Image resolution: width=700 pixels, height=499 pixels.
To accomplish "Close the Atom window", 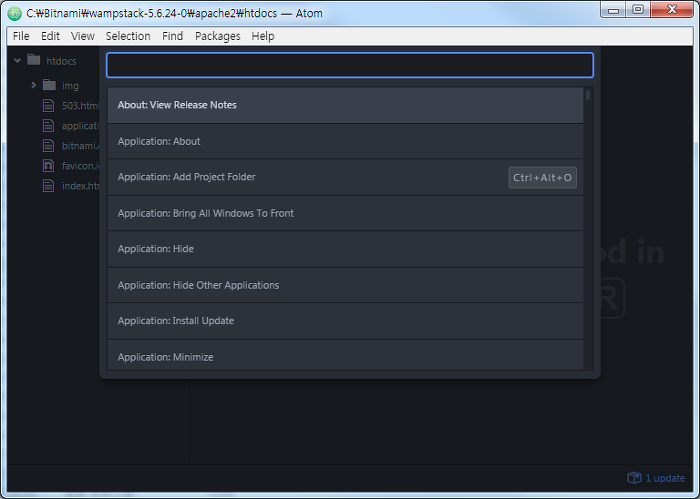I will click(672, 10).
